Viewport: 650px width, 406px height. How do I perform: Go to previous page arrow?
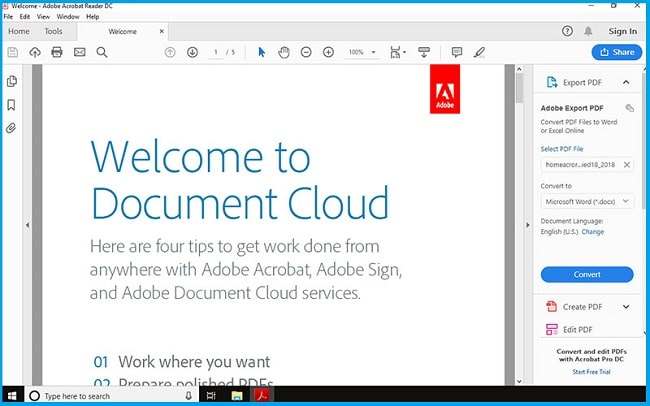pos(170,52)
